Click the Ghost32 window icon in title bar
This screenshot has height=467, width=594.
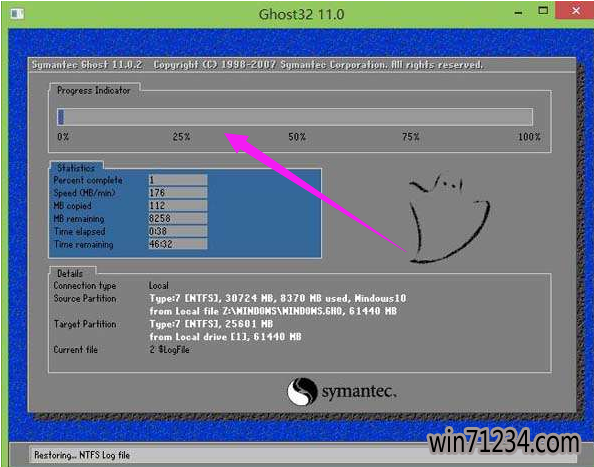click(17, 14)
